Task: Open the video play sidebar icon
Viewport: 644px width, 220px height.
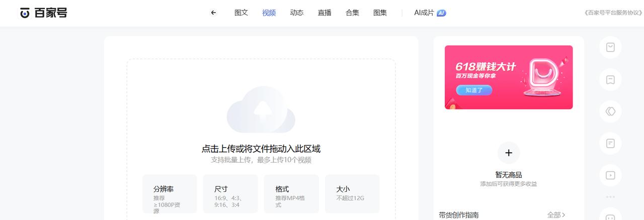Action: tap(610, 175)
